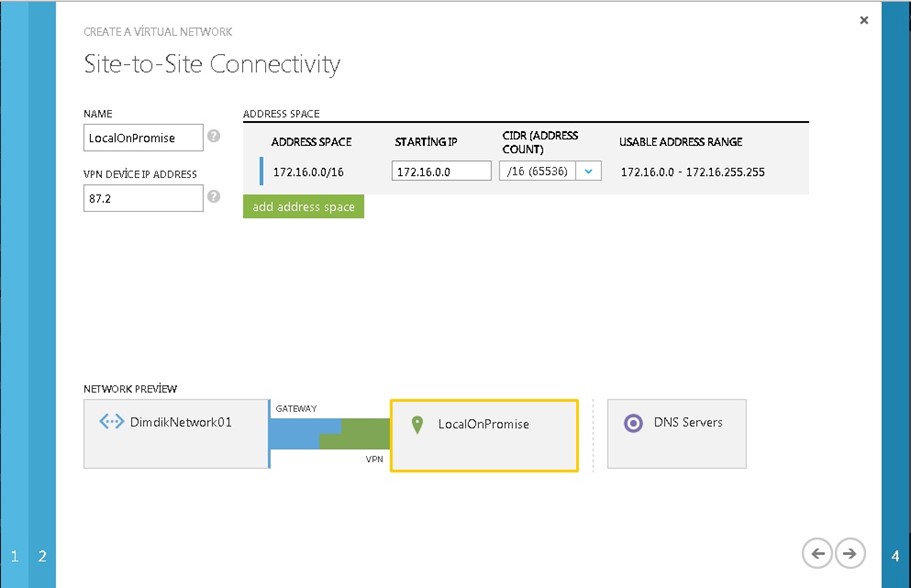Open the CIDR address count dropdown
The image size is (911, 588).
pyautogui.click(x=588, y=171)
